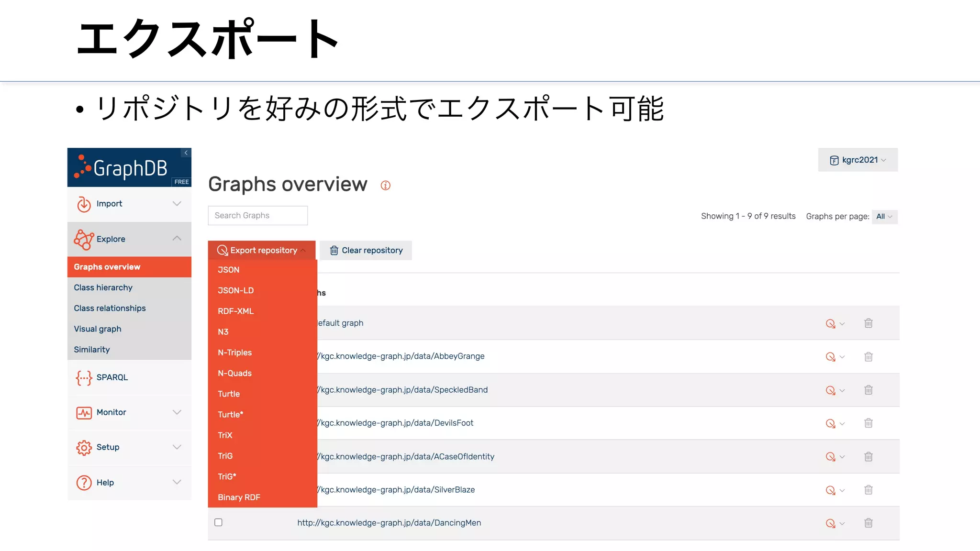This screenshot has width=980, height=551.
Task: Open the kgrc2021 repository dropdown
Action: point(858,160)
